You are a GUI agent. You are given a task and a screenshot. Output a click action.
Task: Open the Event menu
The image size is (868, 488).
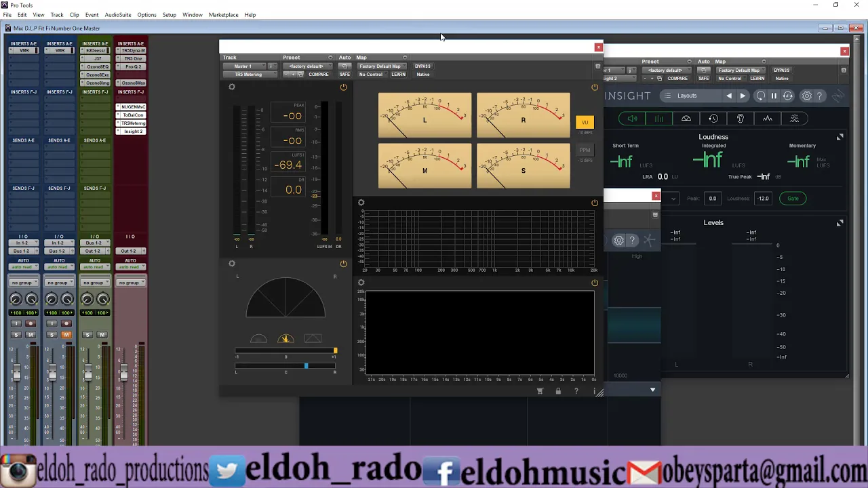click(92, 15)
